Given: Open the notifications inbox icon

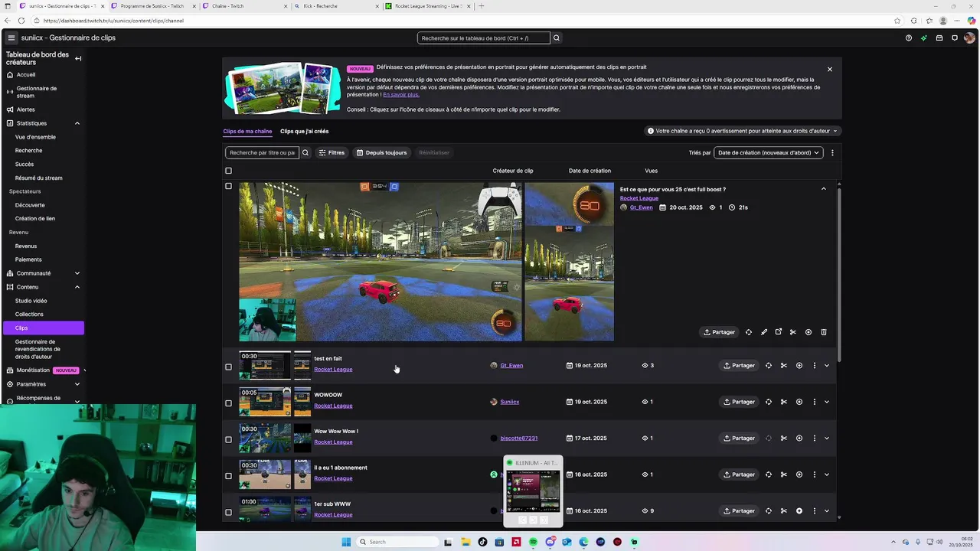Looking at the screenshot, I should tap(939, 37).
